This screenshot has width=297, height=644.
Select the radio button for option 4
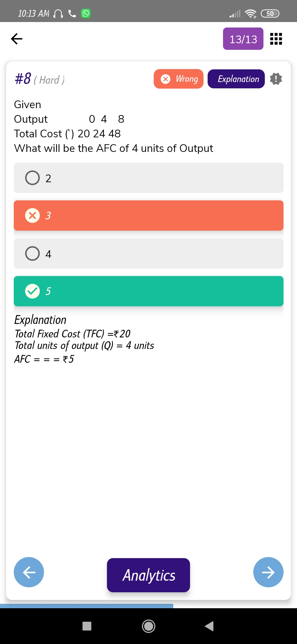pyautogui.click(x=32, y=253)
